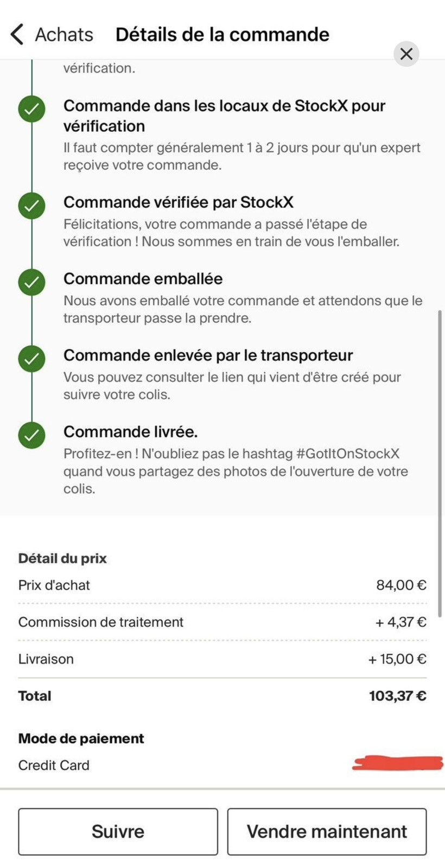Tap the redacted card number mark

pos(398,763)
